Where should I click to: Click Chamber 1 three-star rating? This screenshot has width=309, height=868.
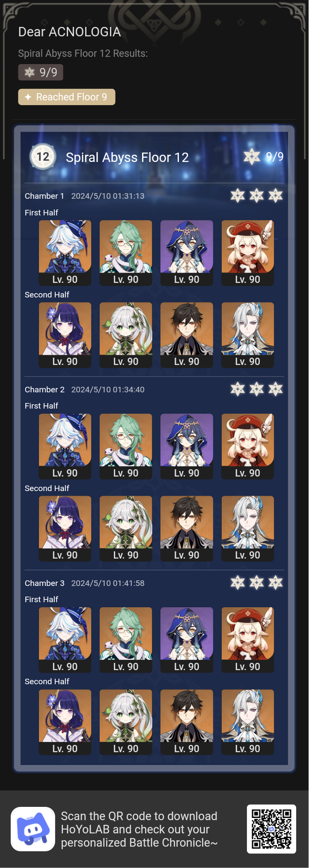[256, 196]
